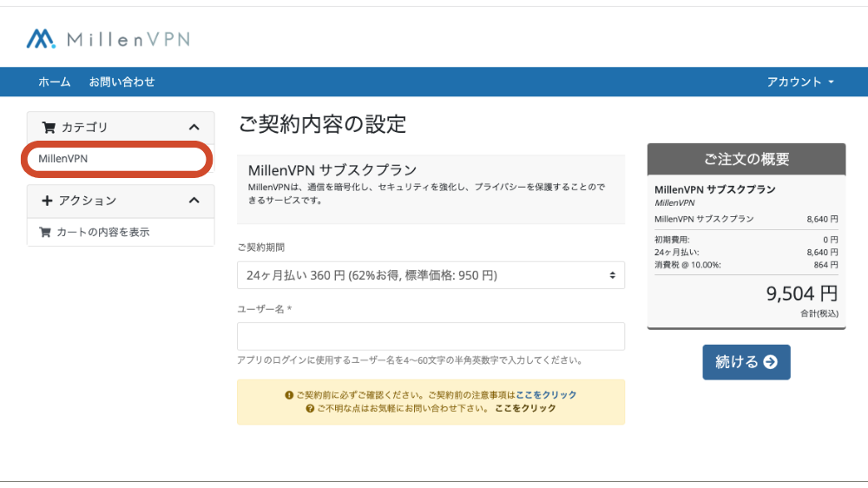Click the plus icon beside アクション
The height and width of the screenshot is (488, 868).
click(47, 201)
